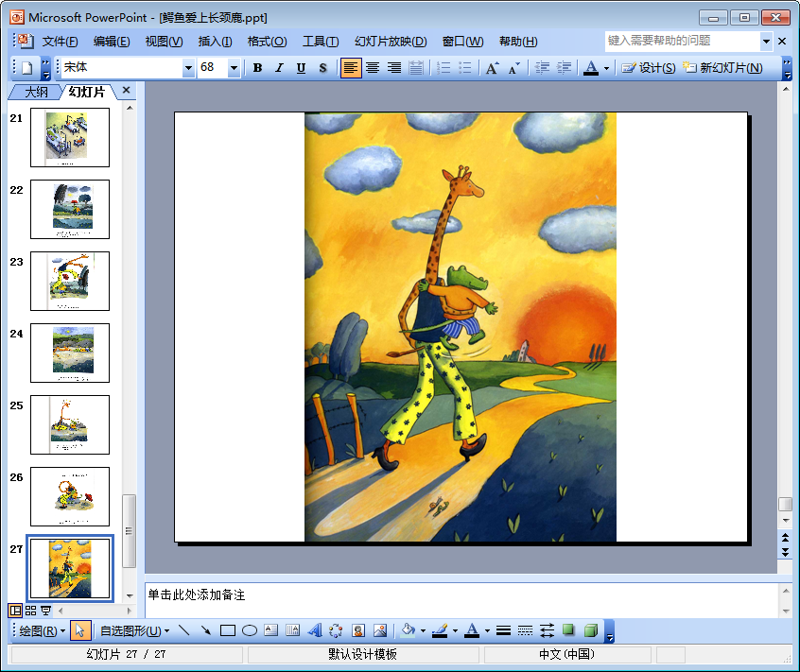Decrease font size
This screenshot has height=672, width=800.
point(513,68)
